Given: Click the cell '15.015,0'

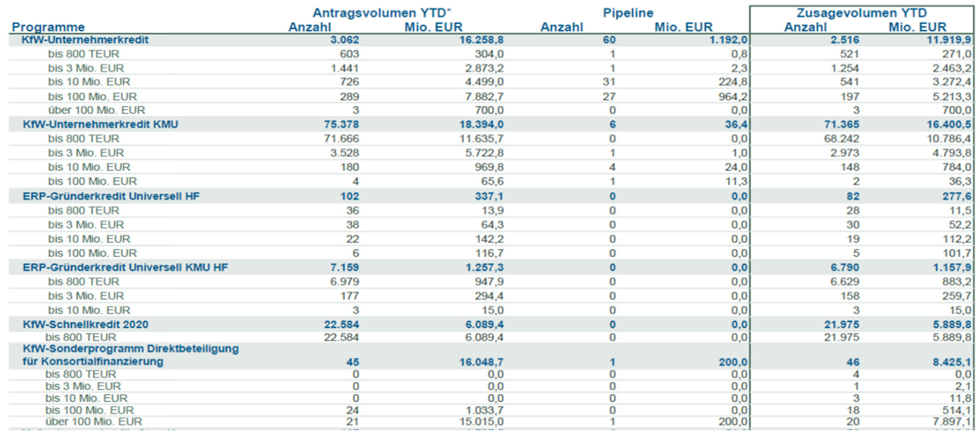Looking at the screenshot, I should click(481, 422).
